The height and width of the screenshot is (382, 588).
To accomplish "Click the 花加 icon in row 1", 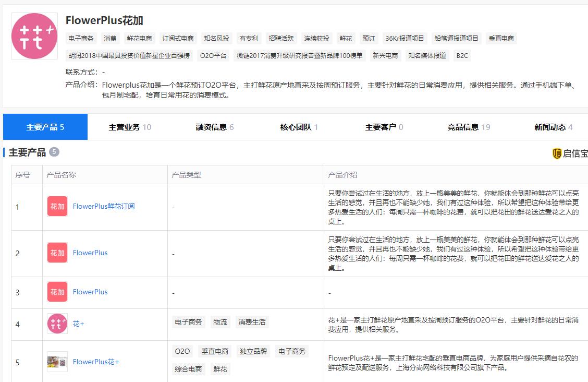I will point(57,206).
